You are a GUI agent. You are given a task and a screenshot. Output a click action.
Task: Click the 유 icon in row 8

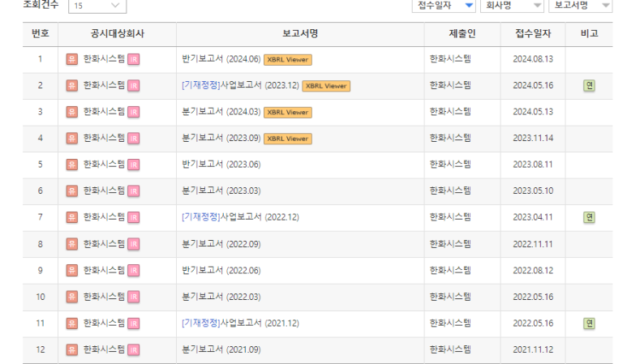pyautogui.click(x=72, y=244)
